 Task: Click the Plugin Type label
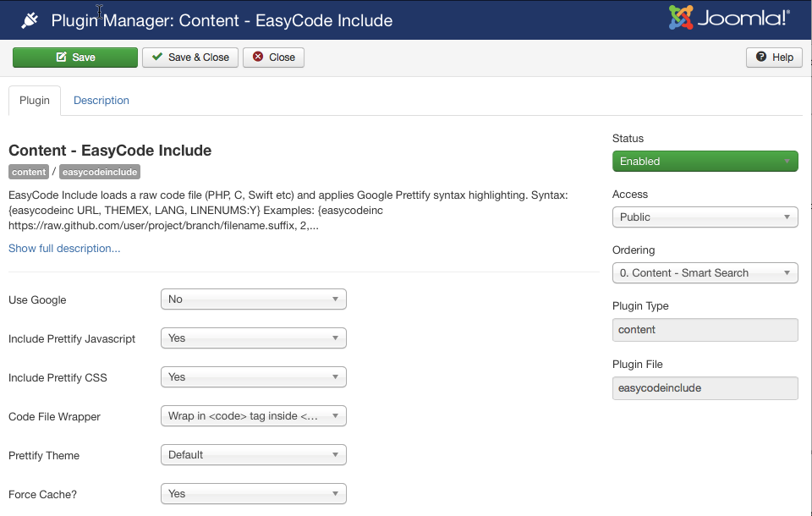pyautogui.click(x=640, y=306)
